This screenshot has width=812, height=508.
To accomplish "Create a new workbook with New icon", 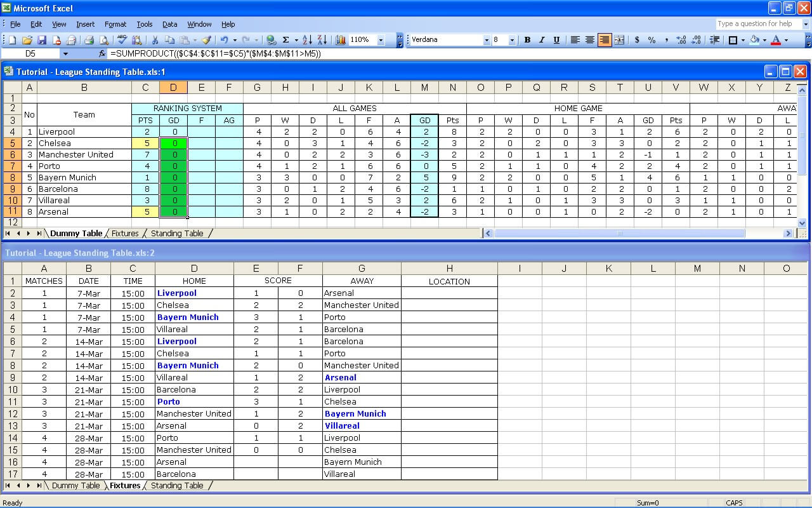I will [12, 40].
